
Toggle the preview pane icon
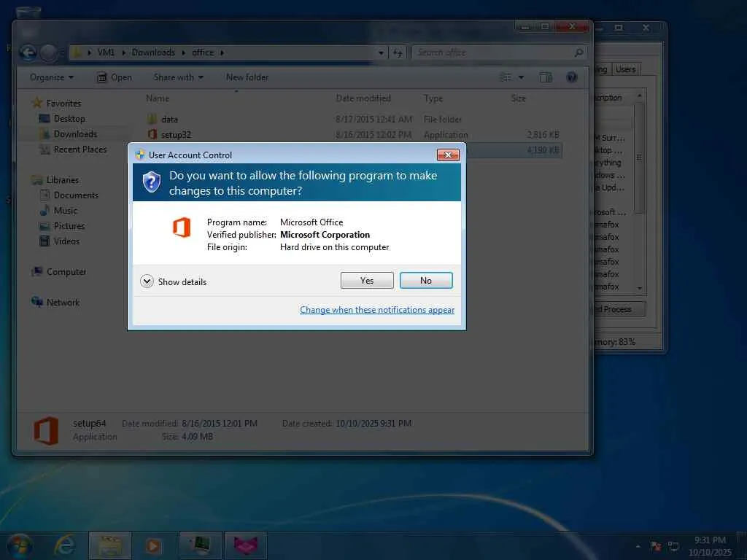point(546,77)
